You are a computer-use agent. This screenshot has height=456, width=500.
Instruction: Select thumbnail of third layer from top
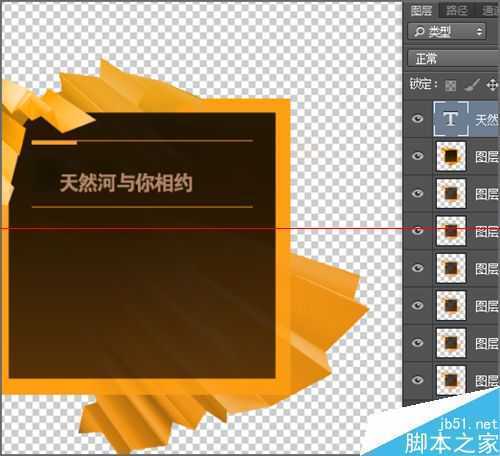pyautogui.click(x=451, y=193)
